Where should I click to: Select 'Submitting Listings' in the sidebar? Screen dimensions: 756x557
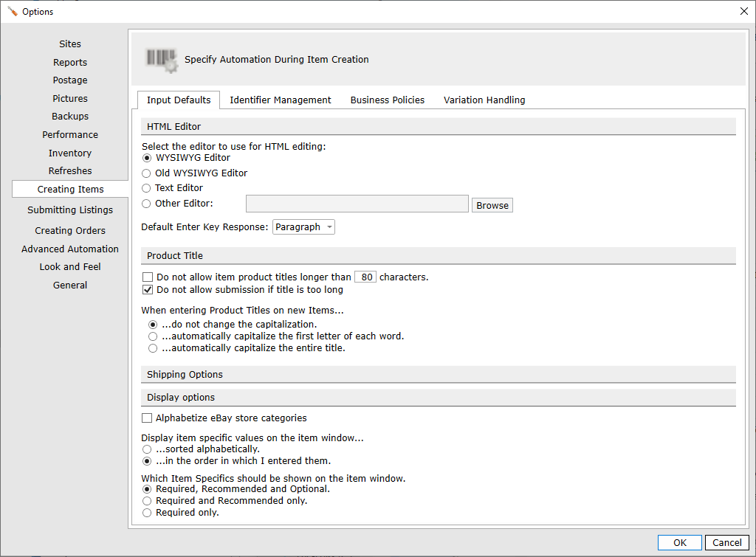point(69,210)
